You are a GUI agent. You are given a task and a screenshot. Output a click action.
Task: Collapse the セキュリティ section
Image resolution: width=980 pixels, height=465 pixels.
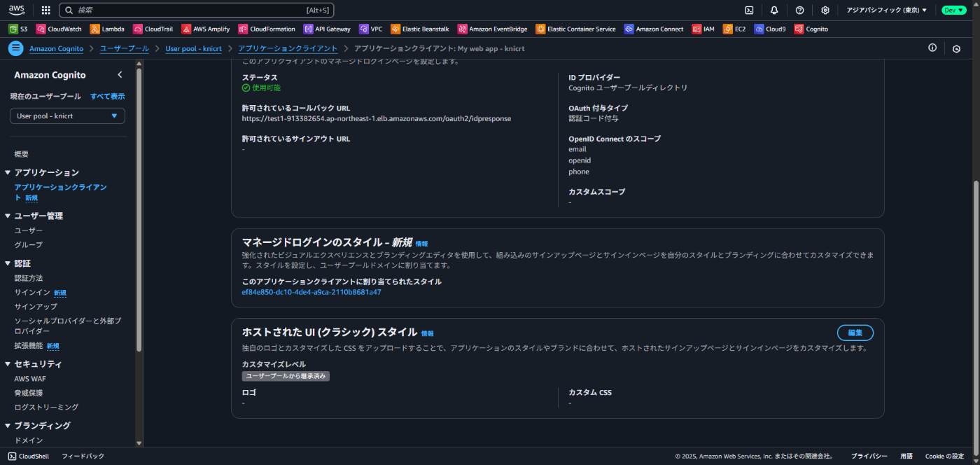click(8, 364)
